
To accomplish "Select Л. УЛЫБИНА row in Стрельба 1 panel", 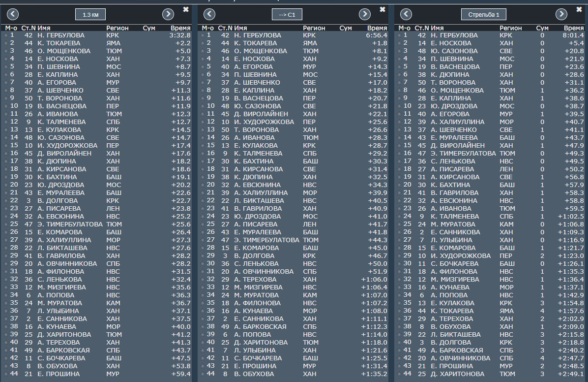I will (491, 240).
